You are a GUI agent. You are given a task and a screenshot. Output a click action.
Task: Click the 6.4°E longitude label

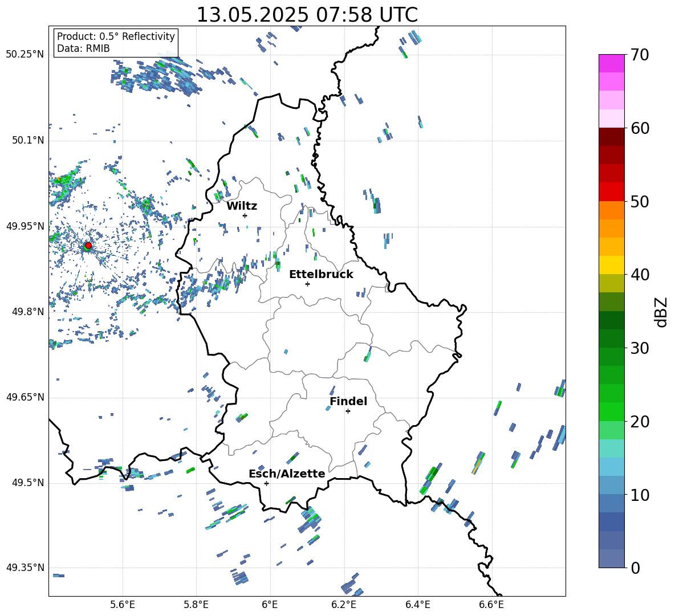pyautogui.click(x=417, y=605)
